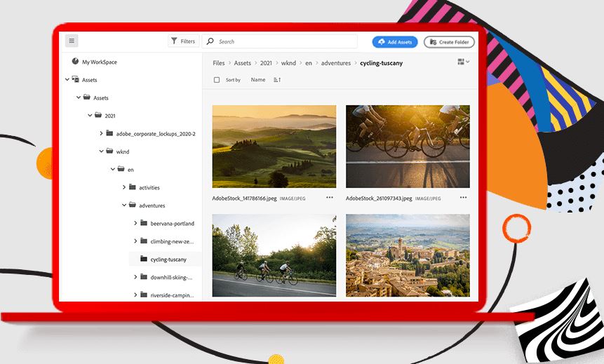This screenshot has height=364, width=604.
Task: Select the beervana-portland folder
Action: pos(172,224)
